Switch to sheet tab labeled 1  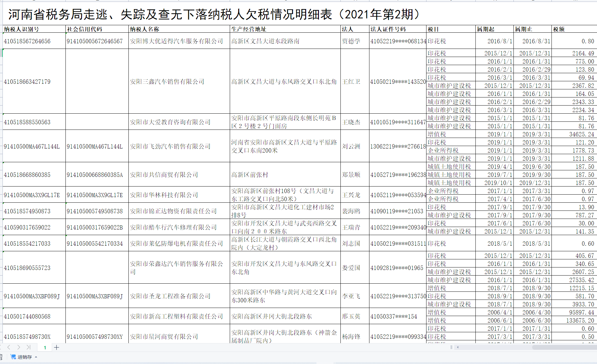tap(45, 347)
